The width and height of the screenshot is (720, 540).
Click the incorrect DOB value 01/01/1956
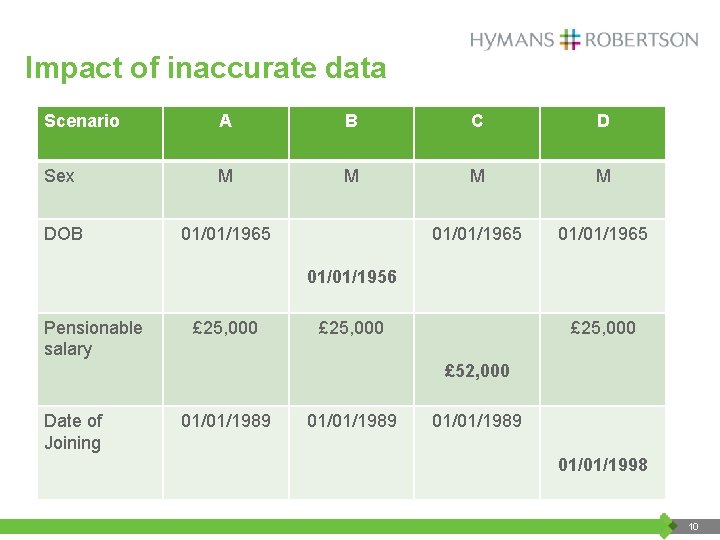351,277
